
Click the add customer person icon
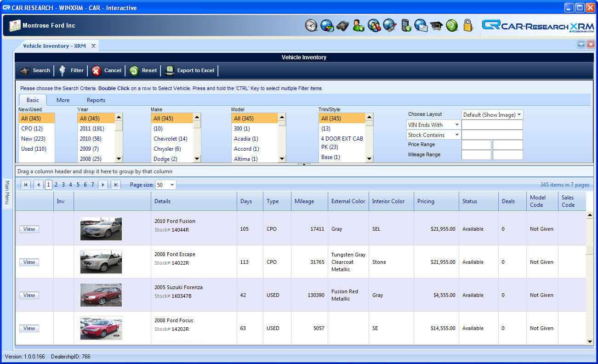[359, 25]
